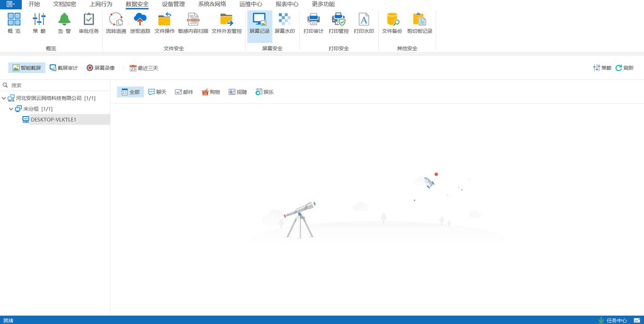Open 最近三天 date range filter
644x324 pixels.
pyautogui.click(x=144, y=68)
